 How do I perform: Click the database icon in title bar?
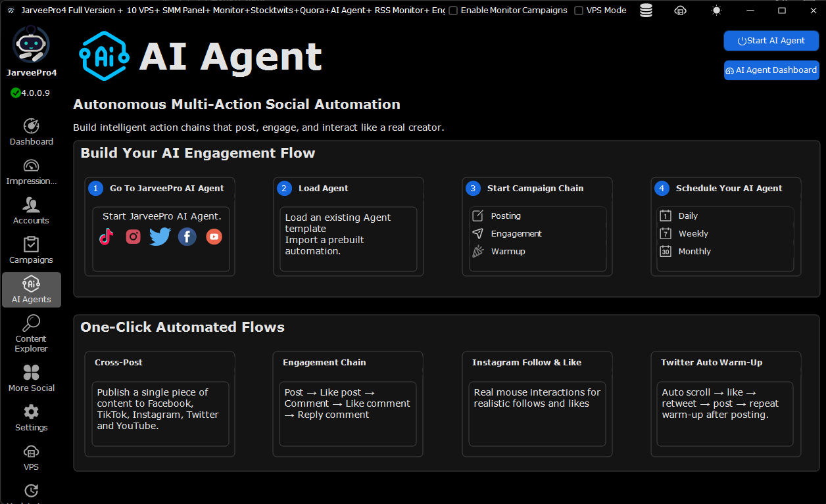click(x=646, y=11)
